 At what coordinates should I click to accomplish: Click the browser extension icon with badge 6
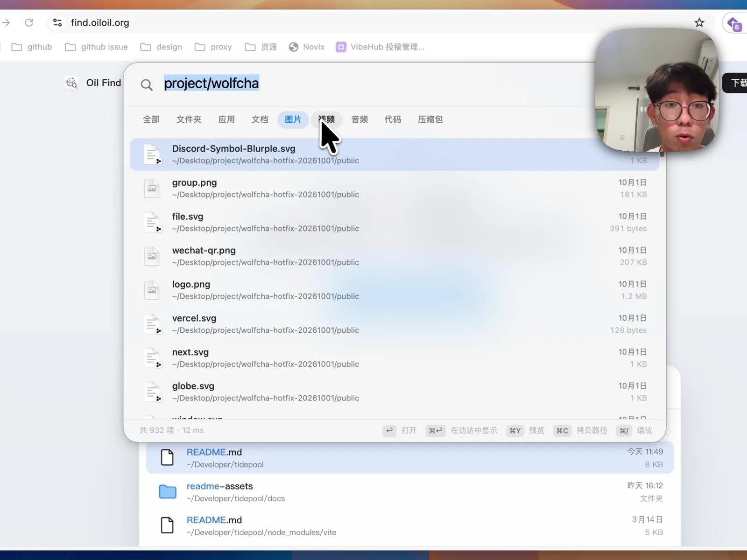click(734, 24)
